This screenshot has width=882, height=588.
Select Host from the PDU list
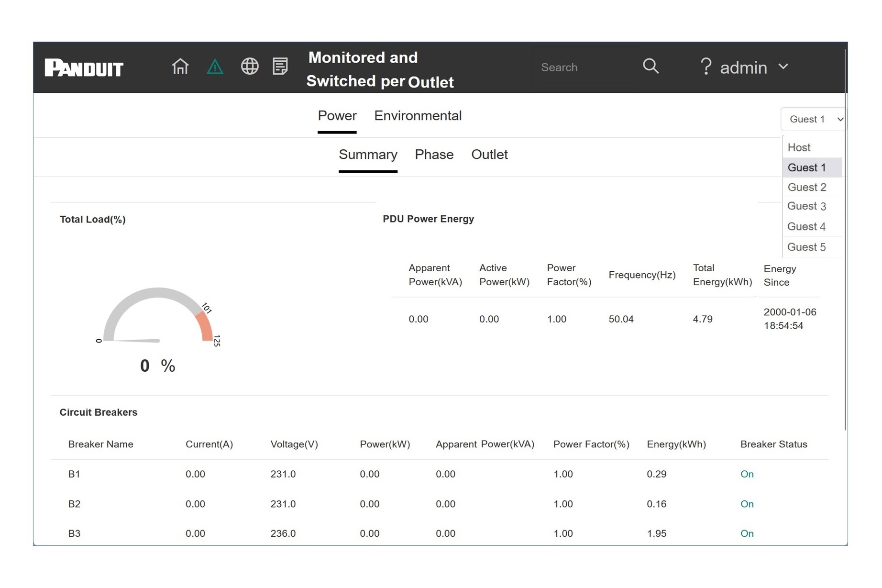799,147
